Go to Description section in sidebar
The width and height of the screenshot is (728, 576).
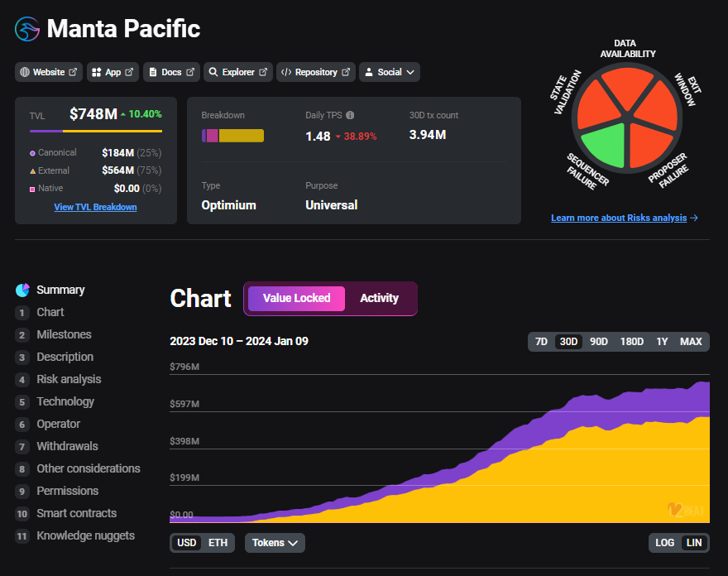65,357
